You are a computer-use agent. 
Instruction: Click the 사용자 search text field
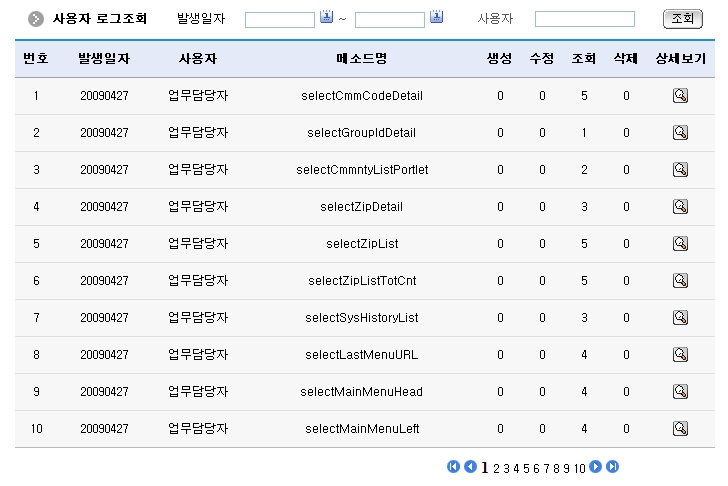click(x=584, y=19)
